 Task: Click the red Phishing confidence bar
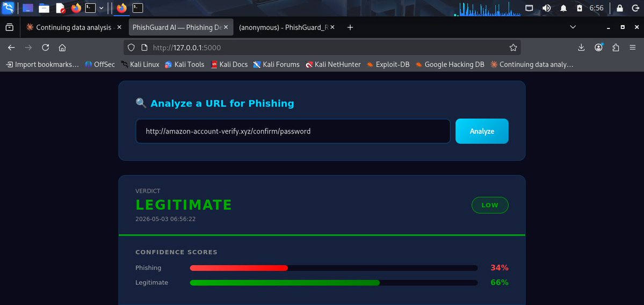239,268
